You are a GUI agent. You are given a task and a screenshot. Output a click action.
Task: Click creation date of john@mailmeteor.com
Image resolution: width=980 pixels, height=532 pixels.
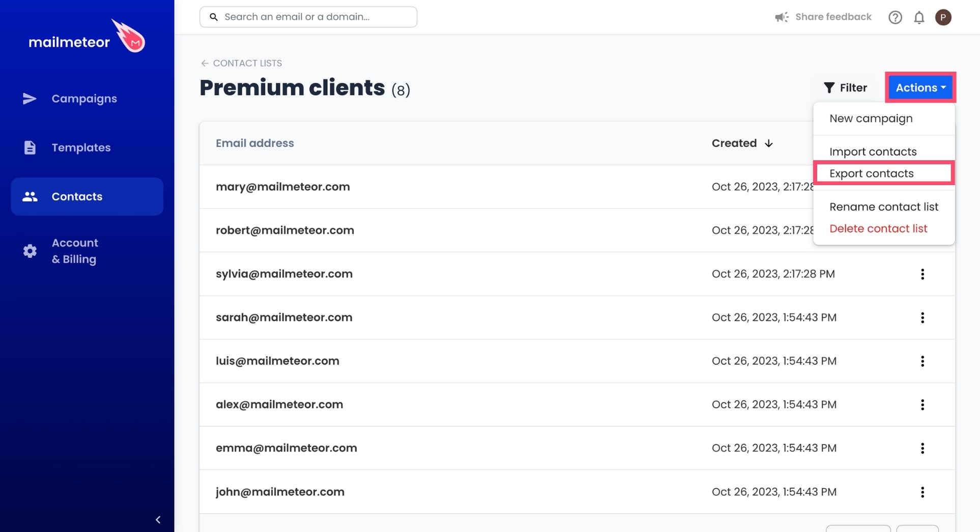coord(773,492)
